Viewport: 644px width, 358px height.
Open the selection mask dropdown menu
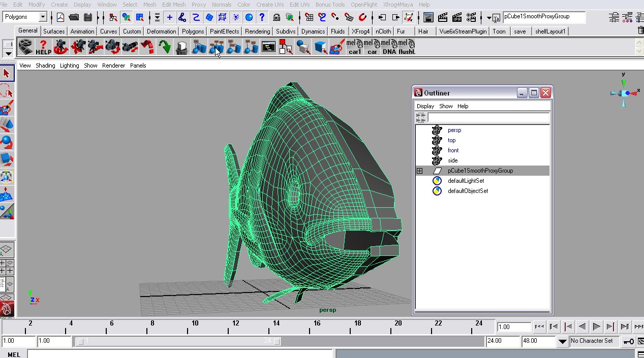point(157,17)
